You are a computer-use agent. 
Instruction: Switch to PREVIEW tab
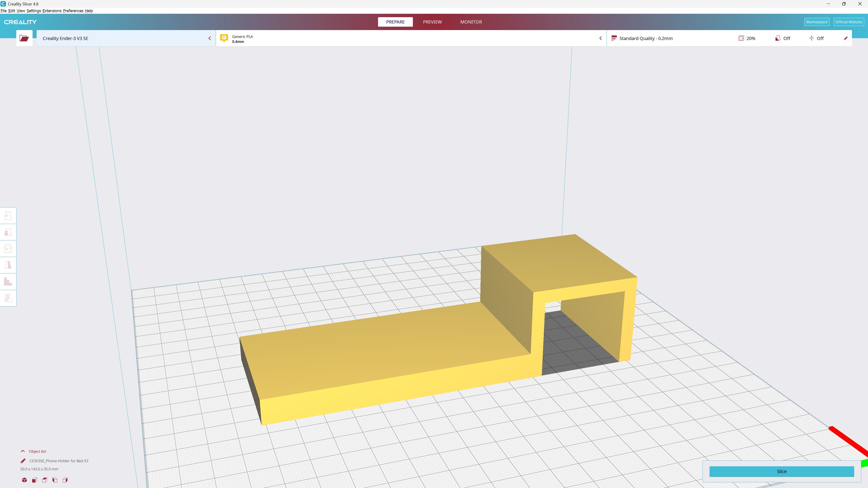(x=432, y=22)
